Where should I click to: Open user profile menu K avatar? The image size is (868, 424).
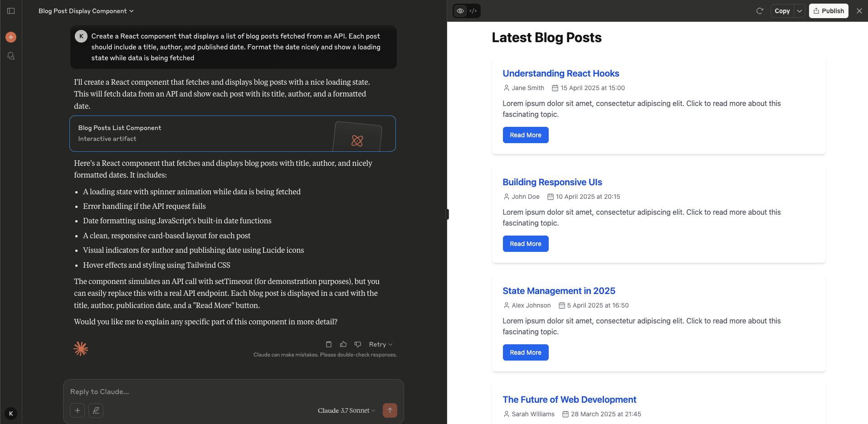pyautogui.click(x=11, y=413)
